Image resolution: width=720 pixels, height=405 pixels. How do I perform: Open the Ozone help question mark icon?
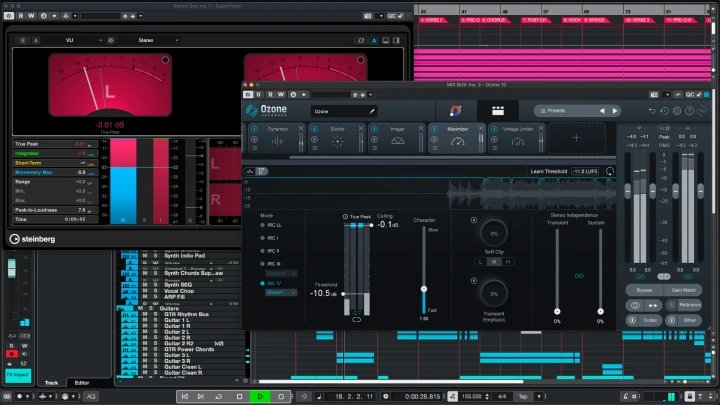pyautogui.click(x=689, y=111)
